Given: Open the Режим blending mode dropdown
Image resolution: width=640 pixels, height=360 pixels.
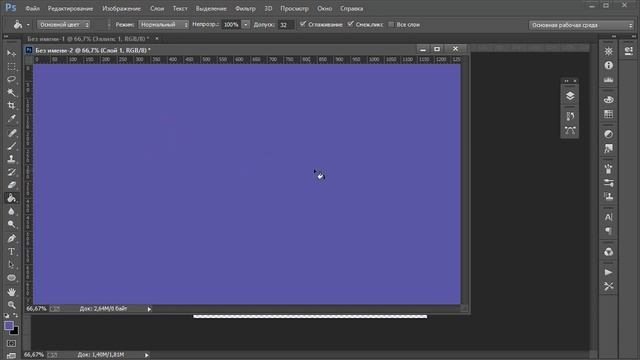Looking at the screenshot, I should (163, 25).
